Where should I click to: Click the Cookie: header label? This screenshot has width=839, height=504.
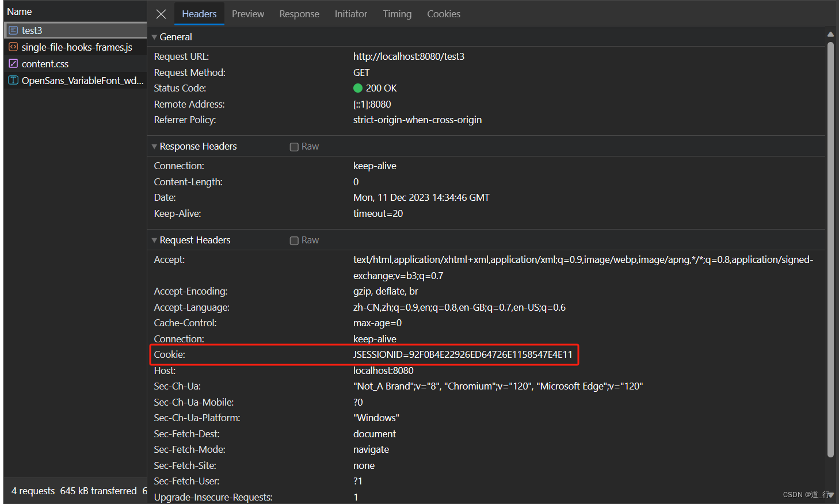pos(169,354)
